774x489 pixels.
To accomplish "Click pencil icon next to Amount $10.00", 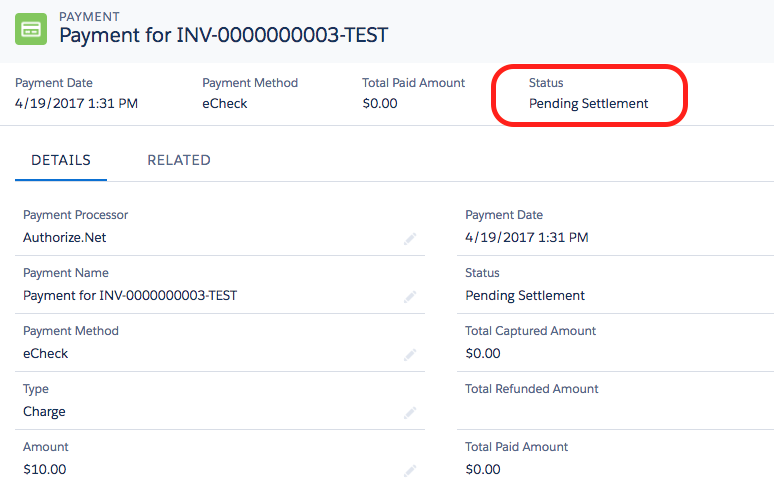I will click(409, 470).
